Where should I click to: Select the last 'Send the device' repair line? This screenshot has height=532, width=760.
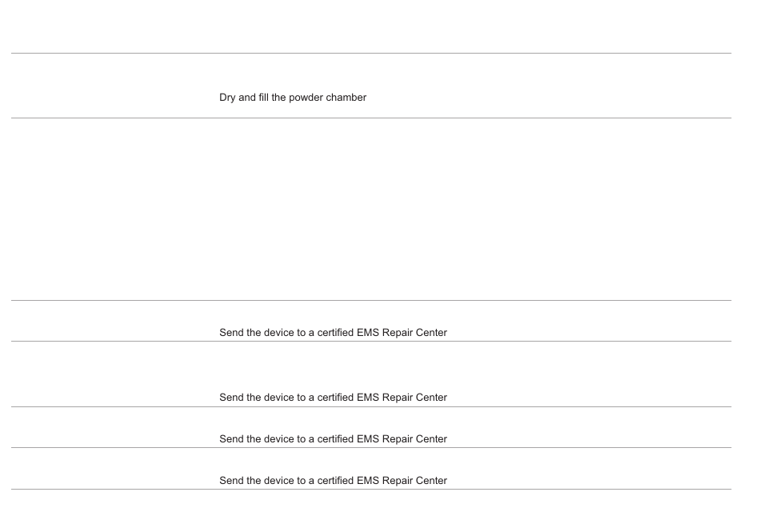coord(333,481)
